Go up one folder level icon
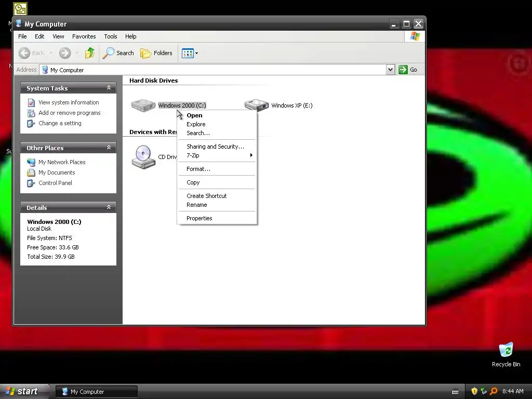532x399 pixels. point(90,53)
